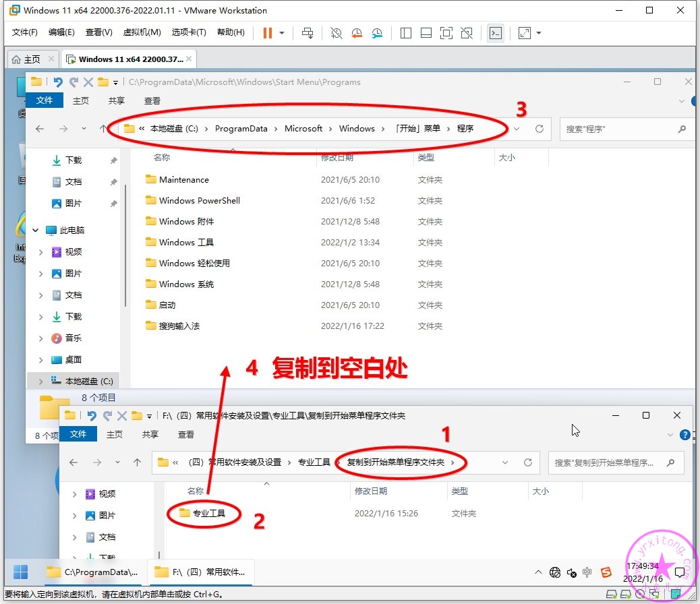Sort Programs list by 类型 column header
This screenshot has width=700, height=604.
(x=426, y=157)
